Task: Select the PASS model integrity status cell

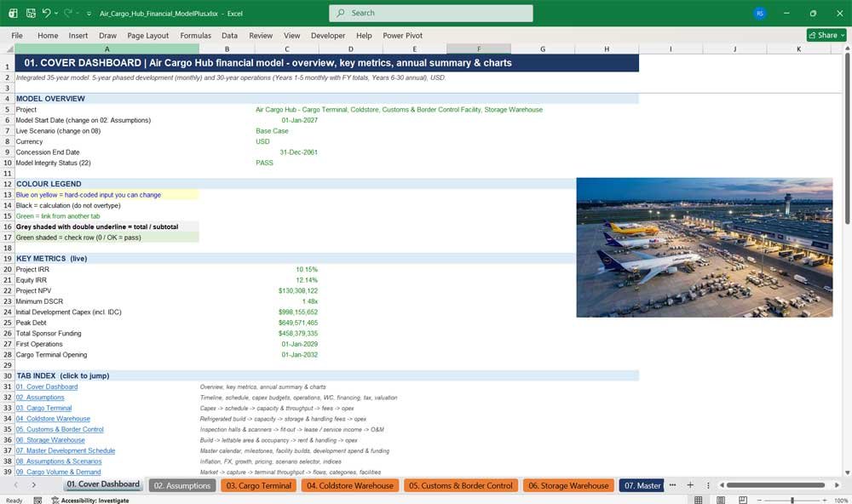Action: [x=265, y=163]
